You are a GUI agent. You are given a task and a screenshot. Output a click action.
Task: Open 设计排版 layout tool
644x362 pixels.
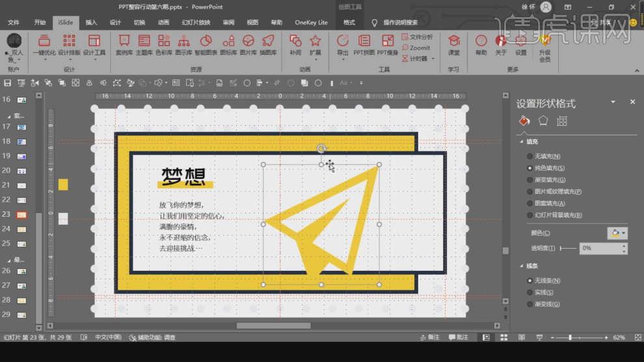coord(69,45)
